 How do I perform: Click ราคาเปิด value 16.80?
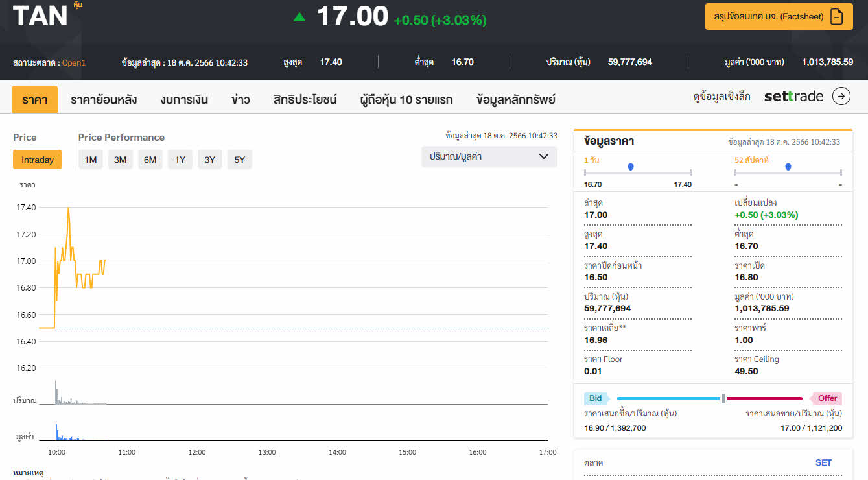point(746,278)
